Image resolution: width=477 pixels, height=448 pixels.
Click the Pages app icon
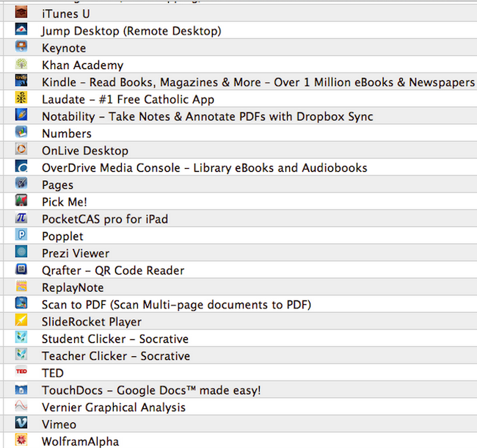[21, 183]
